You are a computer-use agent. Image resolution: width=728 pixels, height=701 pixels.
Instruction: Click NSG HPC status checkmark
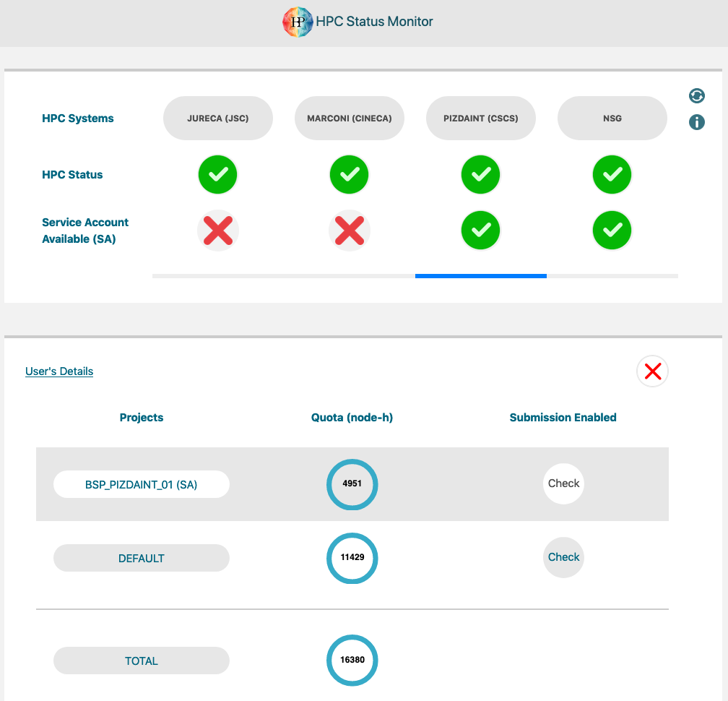612,175
